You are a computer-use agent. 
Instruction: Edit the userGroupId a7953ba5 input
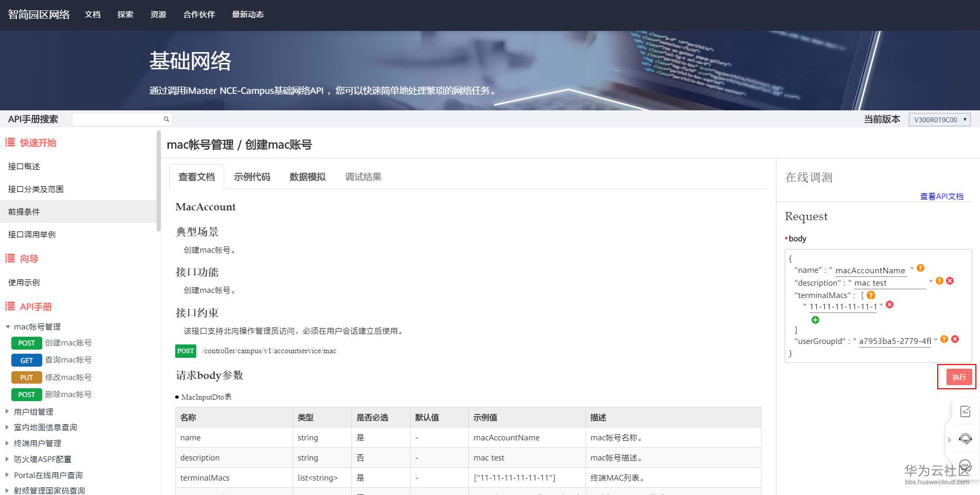click(x=895, y=341)
